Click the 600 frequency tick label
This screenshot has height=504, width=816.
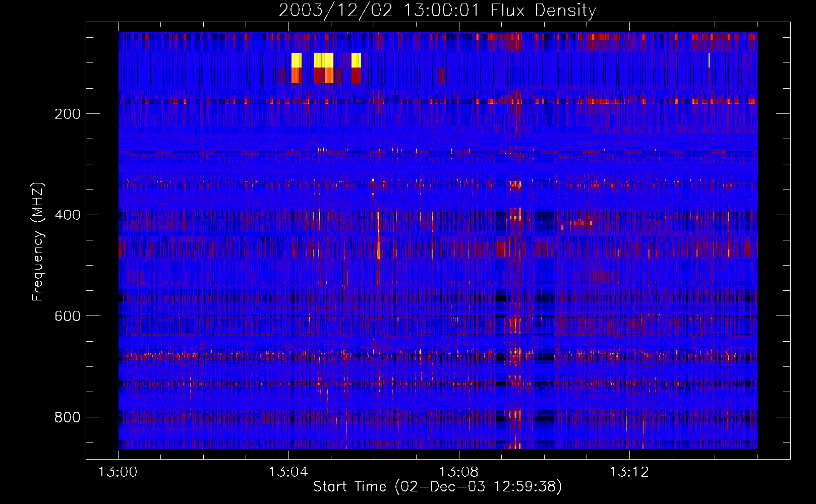68,316
